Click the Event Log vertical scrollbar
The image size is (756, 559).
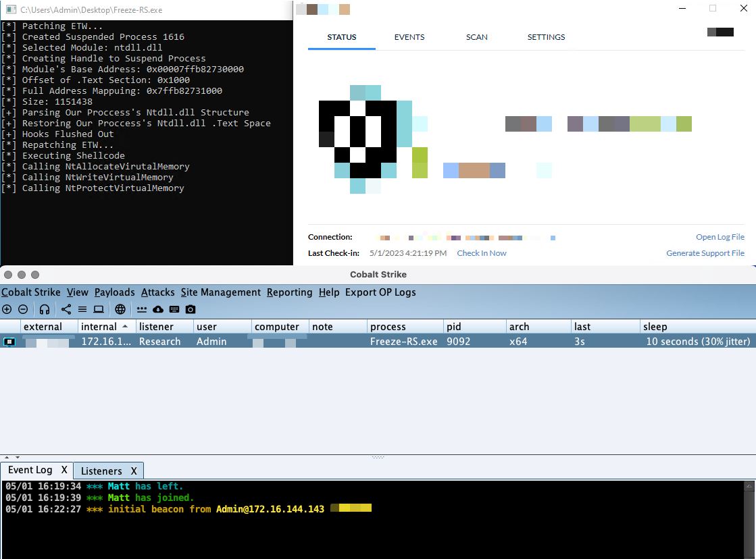coord(749,519)
